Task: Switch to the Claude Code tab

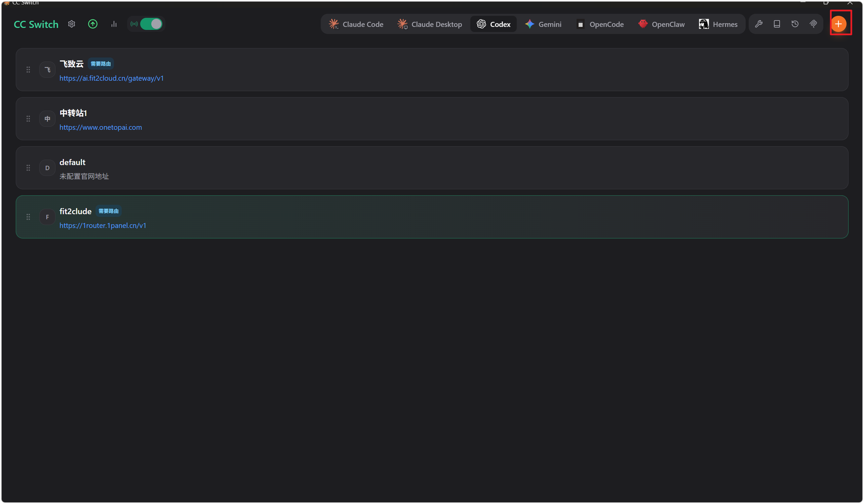Action: point(356,24)
